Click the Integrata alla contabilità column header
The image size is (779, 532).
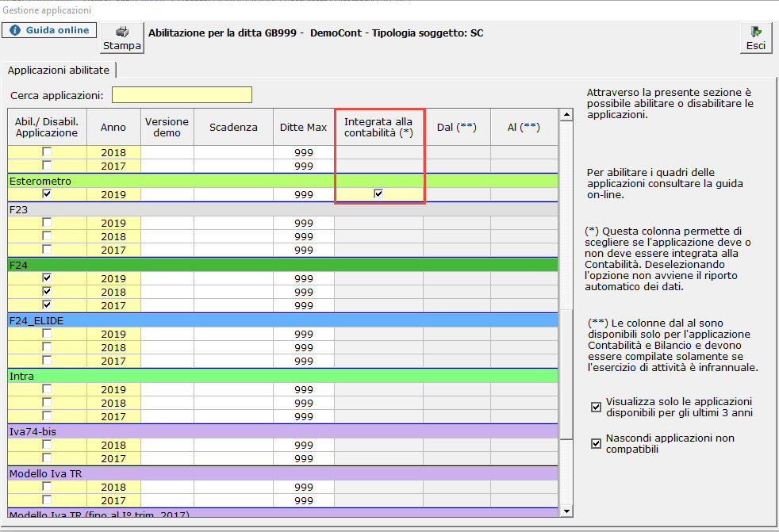[379, 127]
